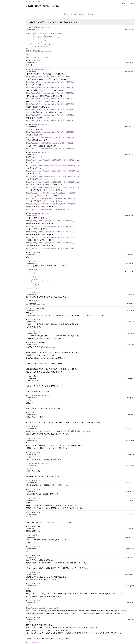
Task: Open the train/1063710443 thread link
Action: pyautogui.click(x=50, y=243)
